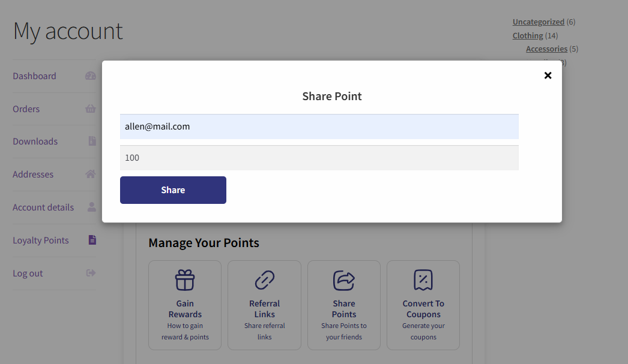The width and height of the screenshot is (628, 364).
Task: Open the Orders menu item
Action: pos(26,109)
